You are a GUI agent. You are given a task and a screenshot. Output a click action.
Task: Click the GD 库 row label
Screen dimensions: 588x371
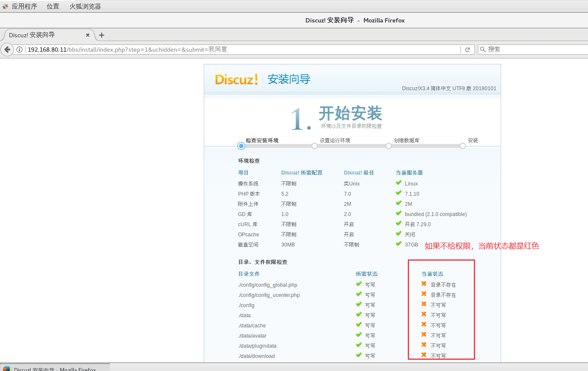(x=245, y=214)
